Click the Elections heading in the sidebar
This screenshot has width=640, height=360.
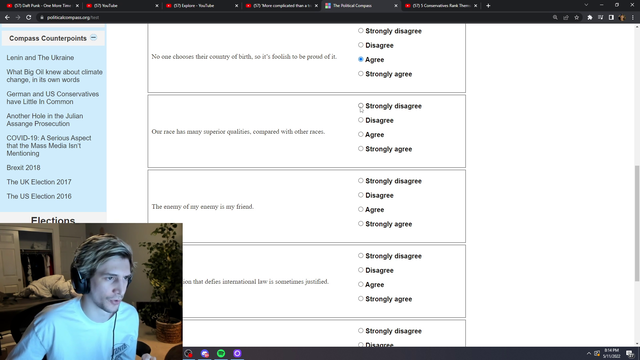tap(53, 220)
